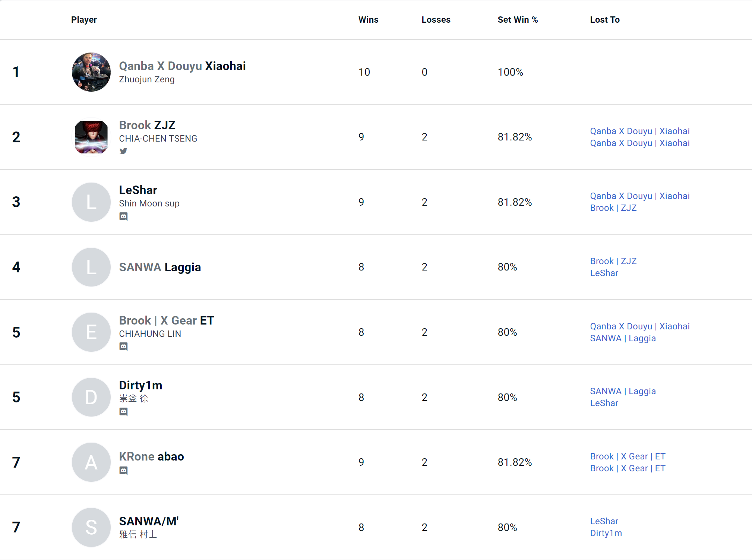Click the Wins column header
Screen dimensions: 752x560
(x=368, y=20)
